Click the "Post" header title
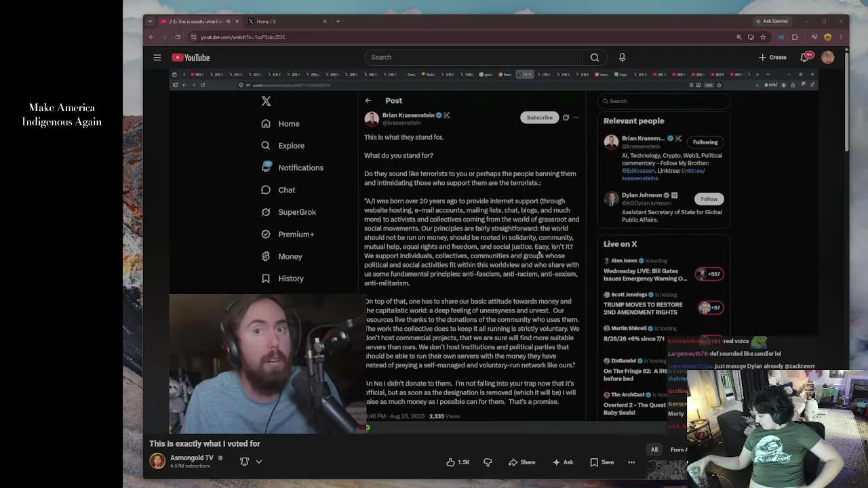This screenshot has width=868, height=488. pos(393,101)
